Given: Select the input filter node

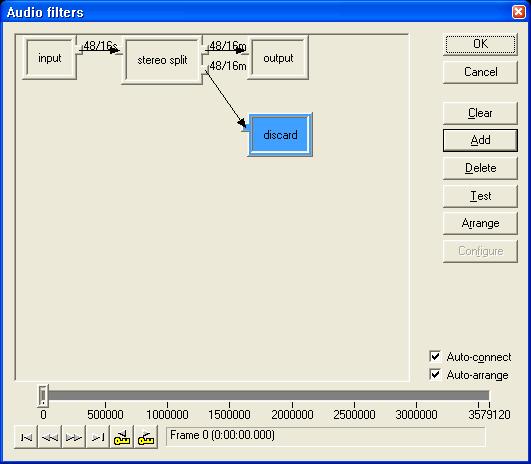Looking at the screenshot, I should click(50, 58).
